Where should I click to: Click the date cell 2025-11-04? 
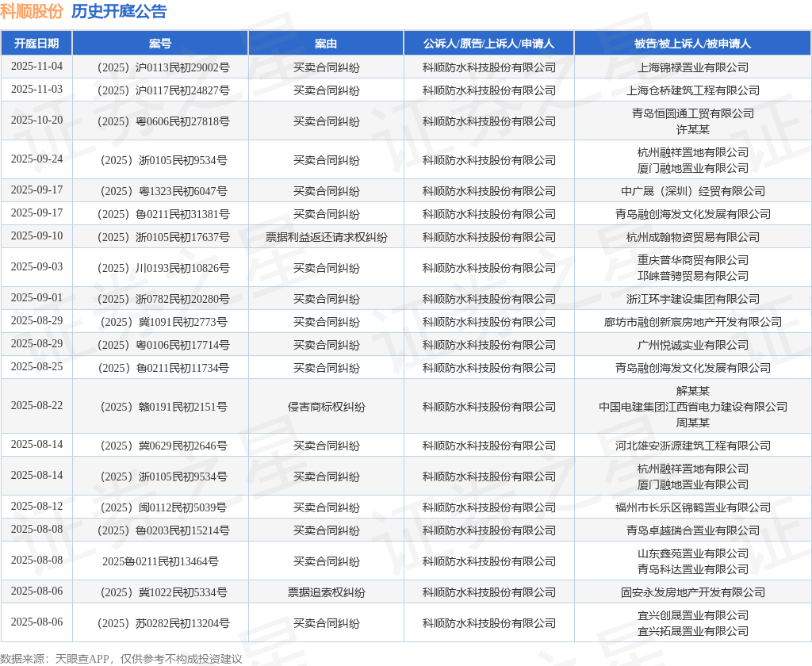pyautogui.click(x=36, y=67)
